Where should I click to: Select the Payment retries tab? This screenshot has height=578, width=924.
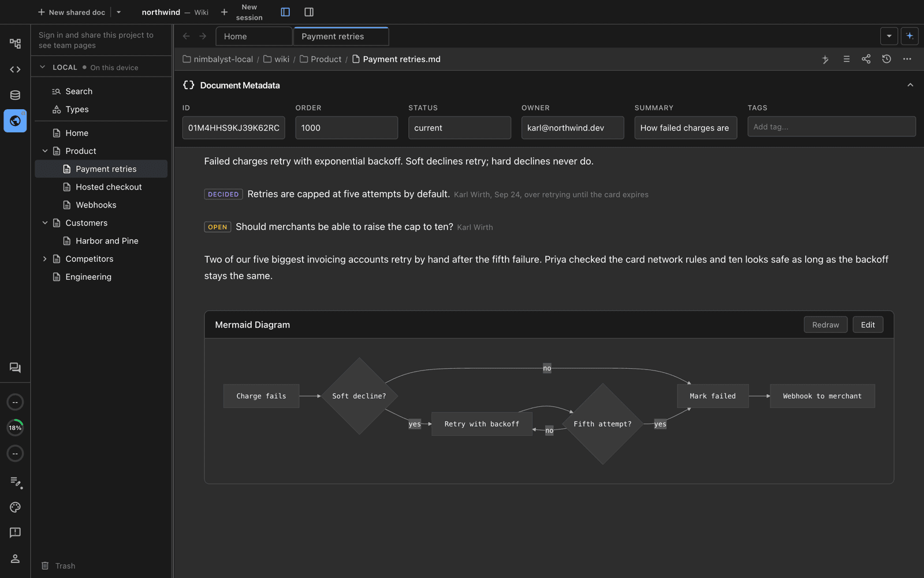point(341,36)
